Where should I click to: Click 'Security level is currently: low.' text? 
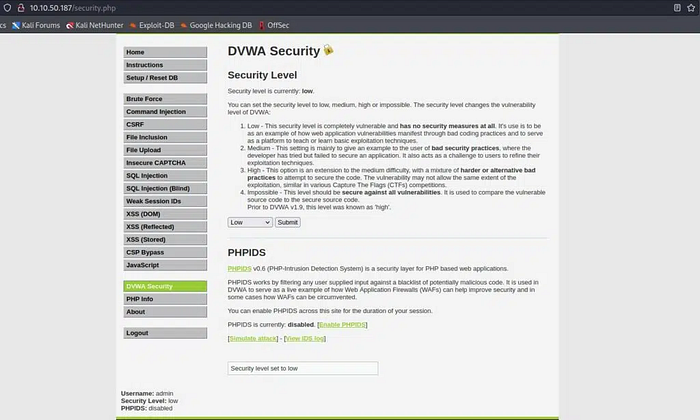271,91
